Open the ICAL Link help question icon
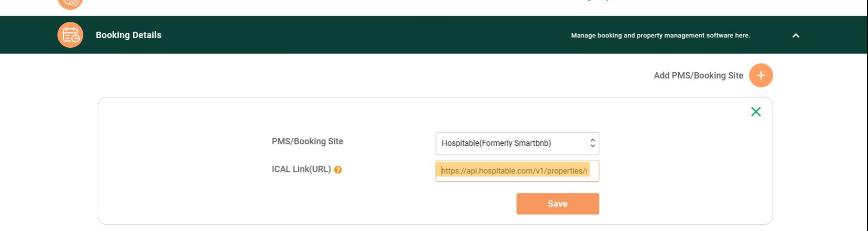Viewport: 868px width, 231px height. pyautogui.click(x=338, y=170)
